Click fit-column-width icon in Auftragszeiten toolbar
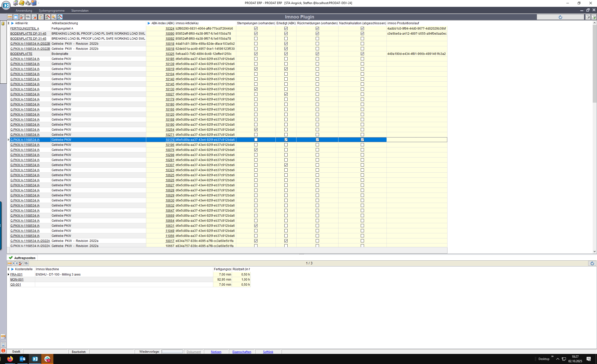The height and width of the screenshot is (364, 597). point(15,263)
